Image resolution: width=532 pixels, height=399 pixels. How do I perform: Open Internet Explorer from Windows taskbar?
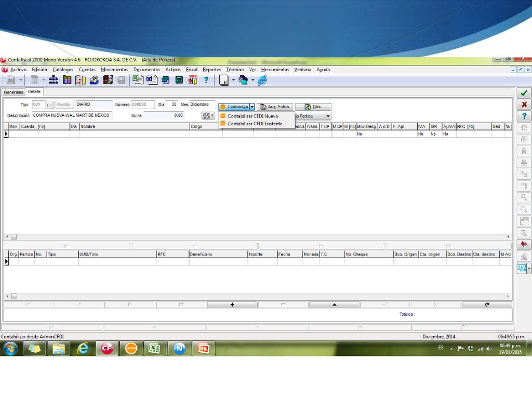tap(83, 349)
